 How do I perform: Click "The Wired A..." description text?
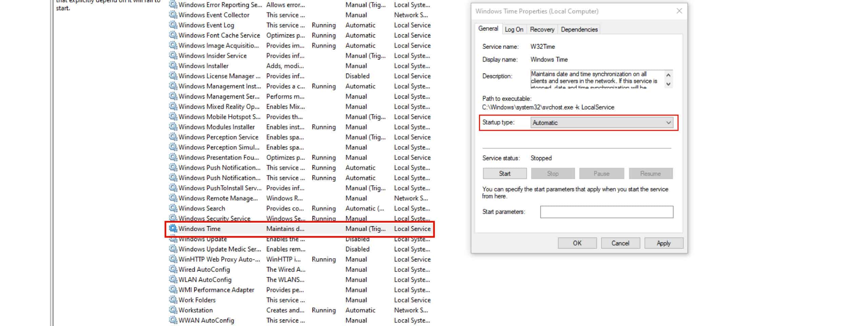click(286, 269)
